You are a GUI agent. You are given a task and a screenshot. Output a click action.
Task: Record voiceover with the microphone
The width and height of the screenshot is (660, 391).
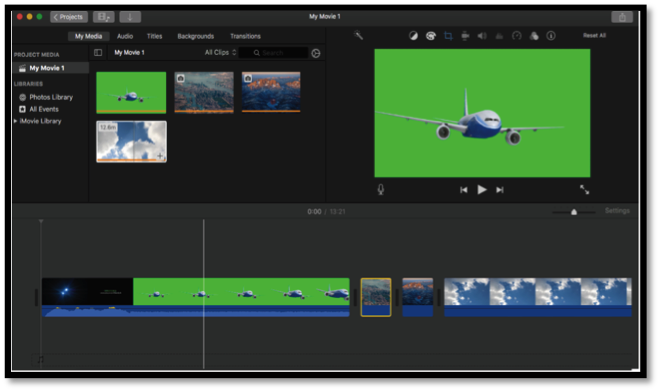381,189
